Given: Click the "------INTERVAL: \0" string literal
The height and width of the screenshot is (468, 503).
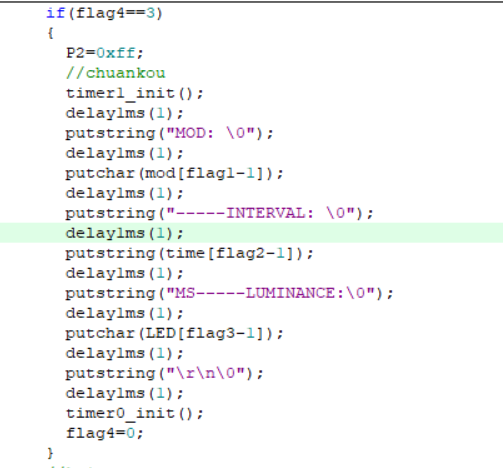Looking at the screenshot, I should pyautogui.click(x=260, y=213).
